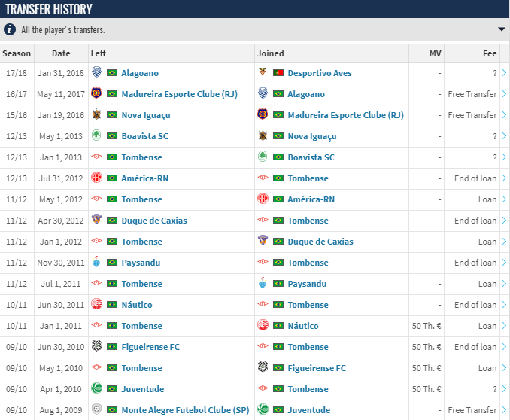Open transfer details arrow for Aug 1, 2009

(x=504, y=410)
